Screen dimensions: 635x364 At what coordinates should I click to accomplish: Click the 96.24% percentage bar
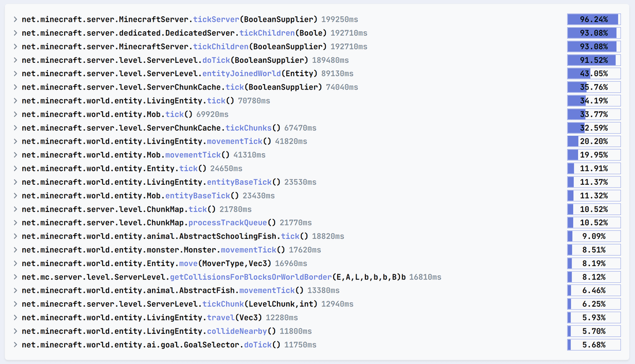click(x=594, y=19)
